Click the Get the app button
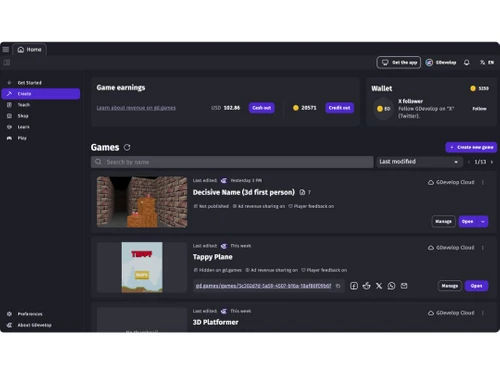Viewport: 500px width, 375px height. 399,62
